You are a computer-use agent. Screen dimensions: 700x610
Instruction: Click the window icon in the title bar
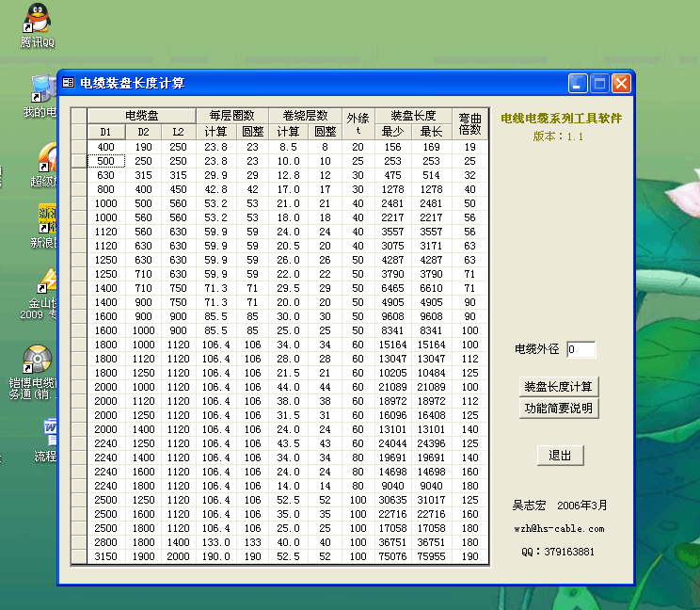coord(69,83)
